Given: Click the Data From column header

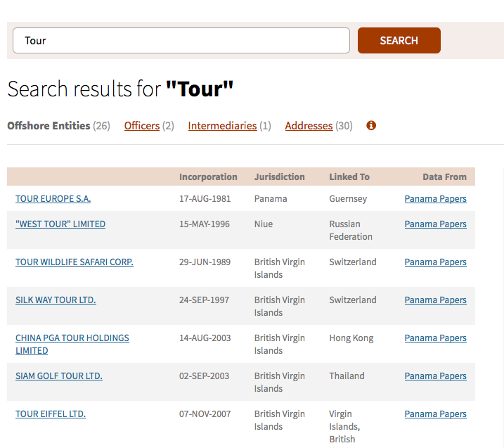Looking at the screenshot, I should point(444,177).
